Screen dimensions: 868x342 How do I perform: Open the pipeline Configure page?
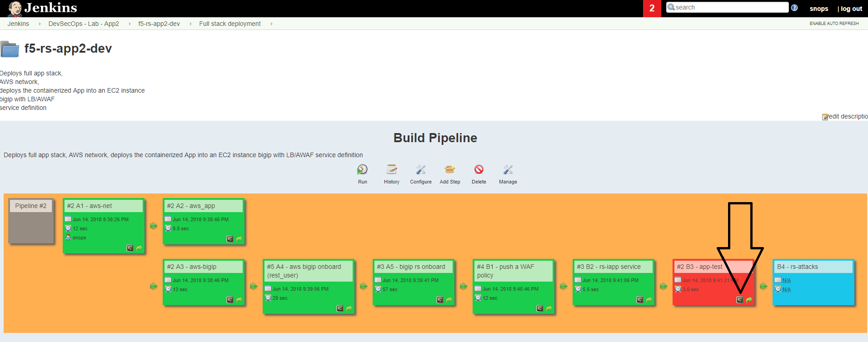pyautogui.click(x=421, y=170)
